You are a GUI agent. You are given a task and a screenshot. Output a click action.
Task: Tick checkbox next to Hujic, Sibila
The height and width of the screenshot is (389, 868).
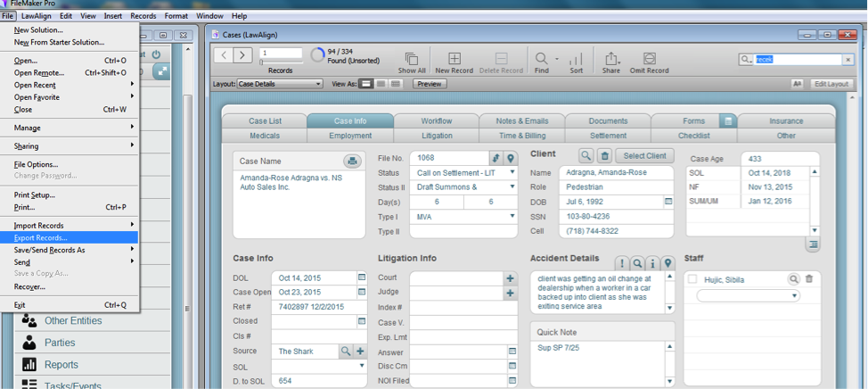[x=692, y=279]
